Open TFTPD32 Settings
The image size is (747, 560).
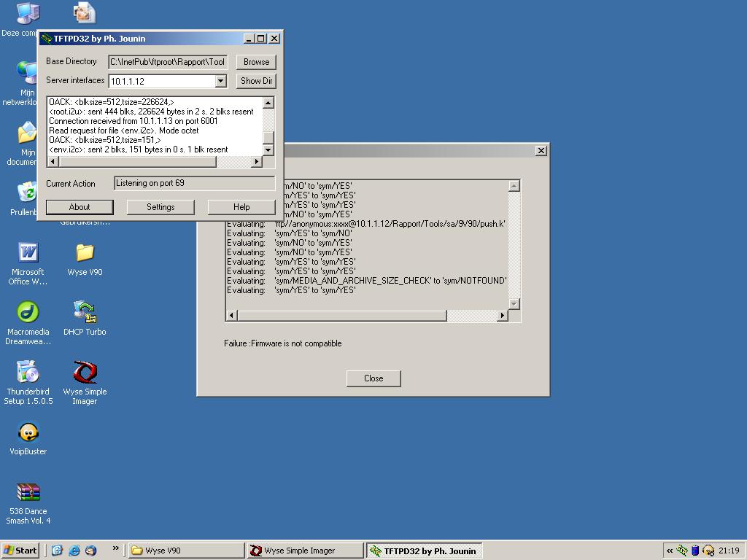click(x=160, y=207)
